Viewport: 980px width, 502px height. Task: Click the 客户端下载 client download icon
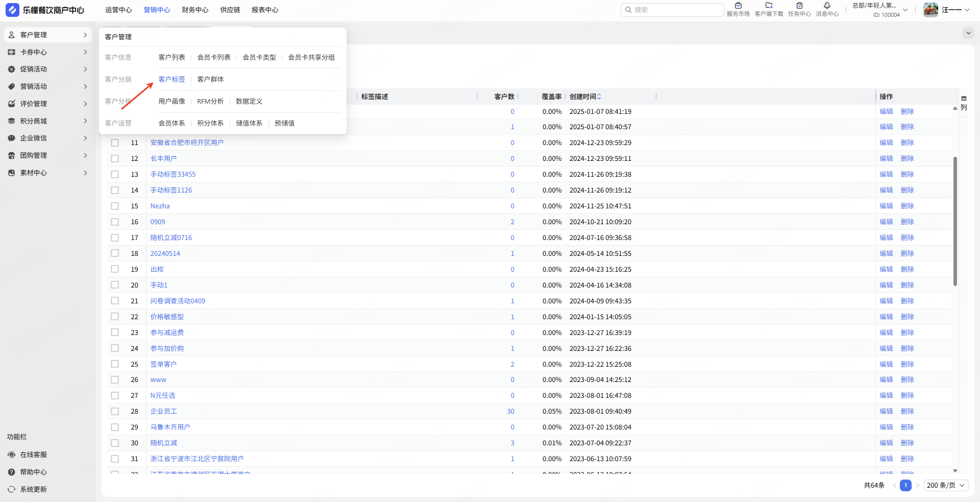pyautogui.click(x=769, y=6)
